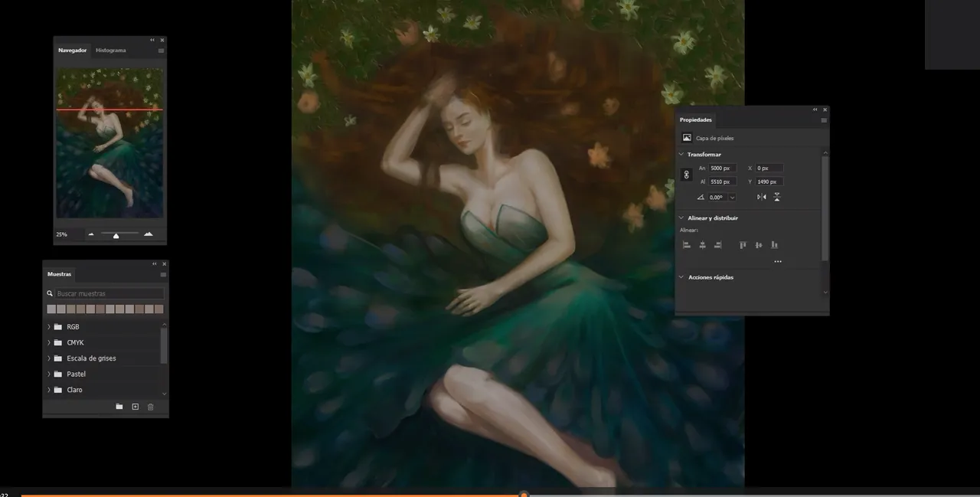
Task: Align top edges icon
Action: pos(743,245)
